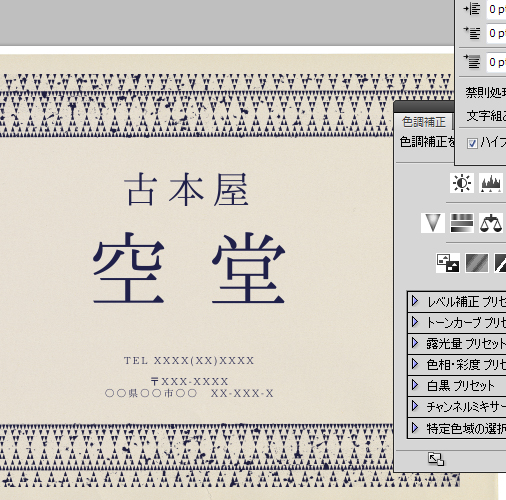Click expanded view icon at the bottom of the adjustments panel
506x500 pixels.
436,459
